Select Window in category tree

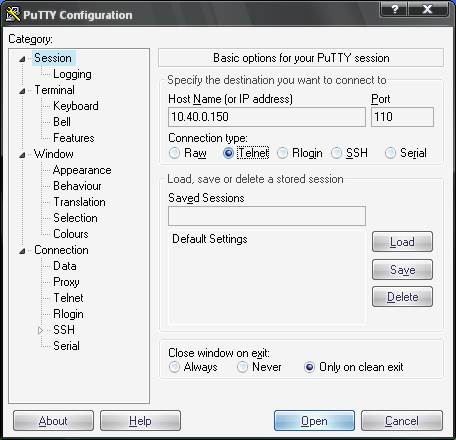(x=54, y=154)
